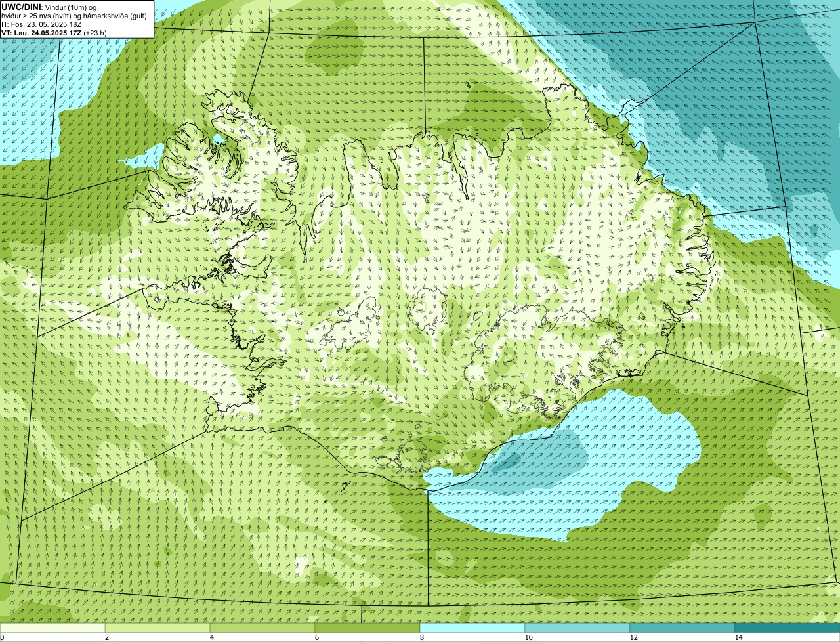Pick the darkest teal swatch above 14 m/s

coord(787,628)
